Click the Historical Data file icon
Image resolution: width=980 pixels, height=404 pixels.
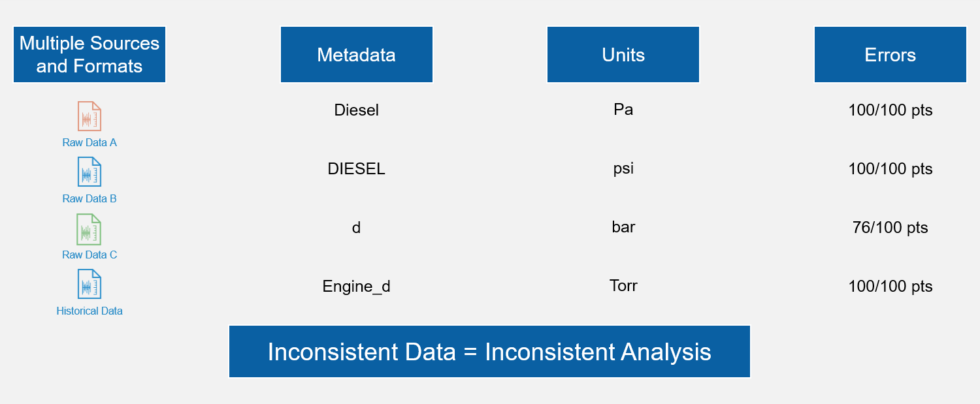(90, 285)
